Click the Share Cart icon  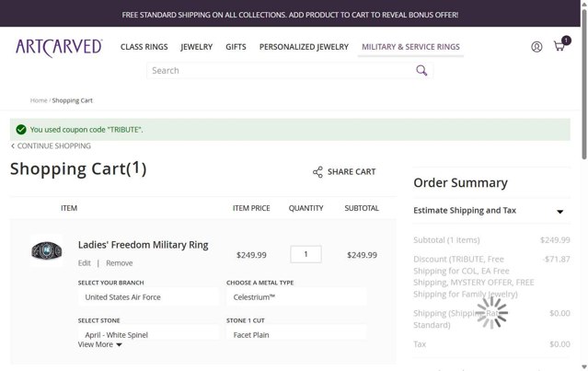(x=317, y=172)
